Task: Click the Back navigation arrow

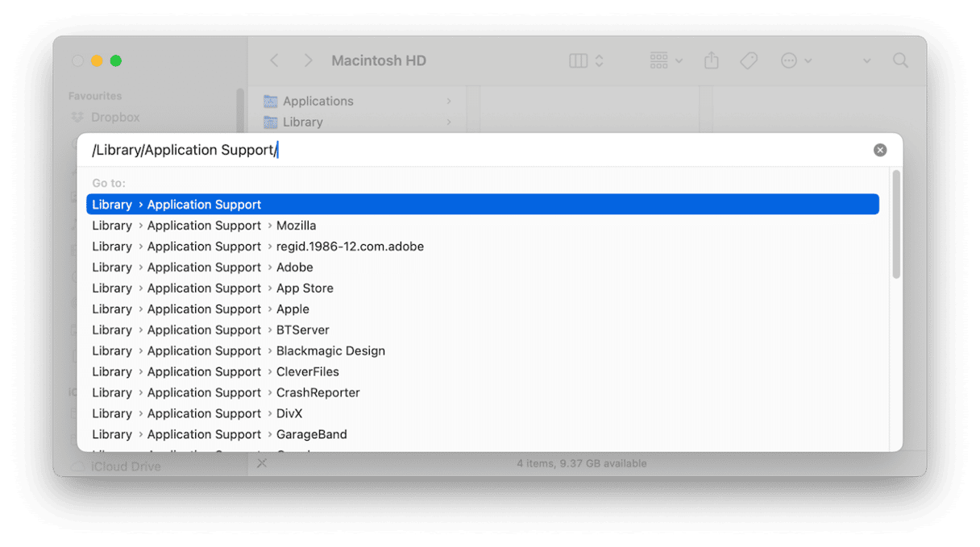Action: pos(274,60)
